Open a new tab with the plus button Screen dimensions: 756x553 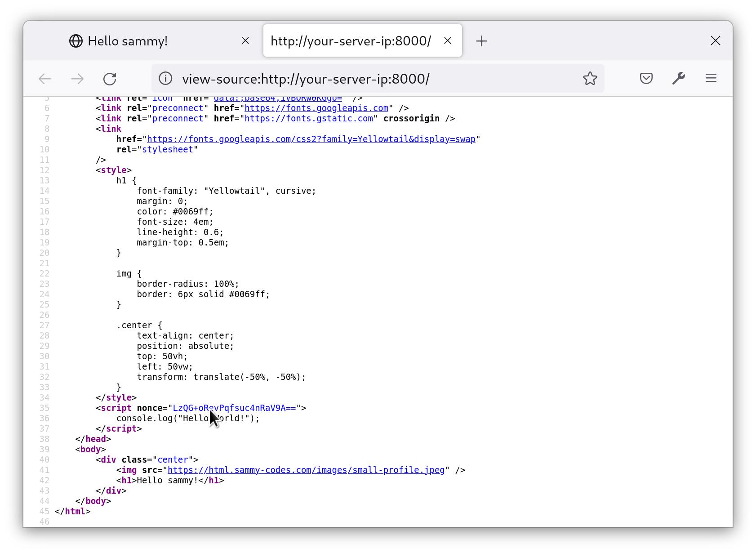[481, 41]
